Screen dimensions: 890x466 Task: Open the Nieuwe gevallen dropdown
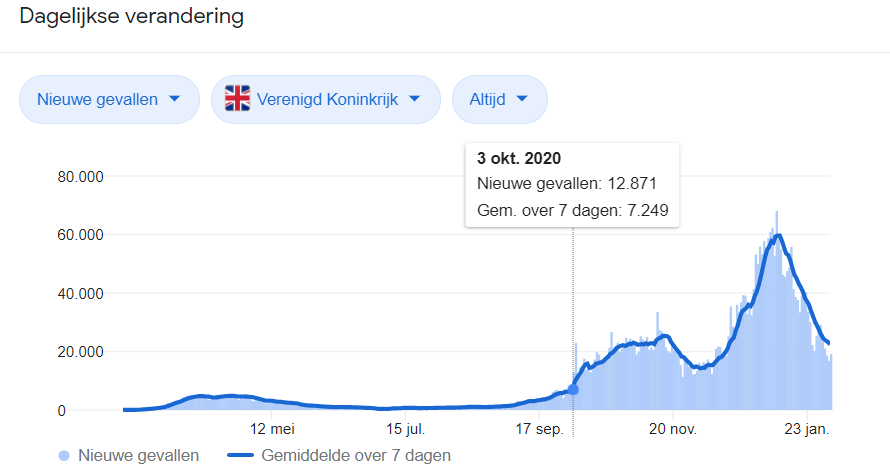pos(110,99)
